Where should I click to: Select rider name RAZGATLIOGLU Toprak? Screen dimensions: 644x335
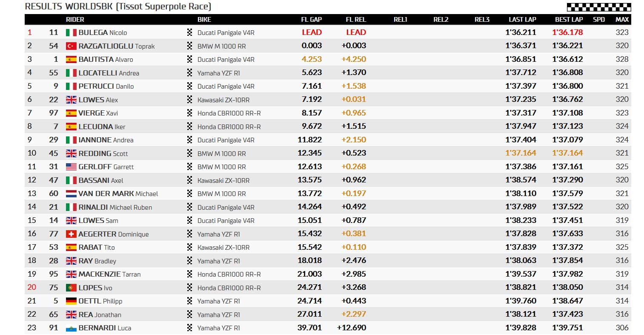click(x=117, y=46)
